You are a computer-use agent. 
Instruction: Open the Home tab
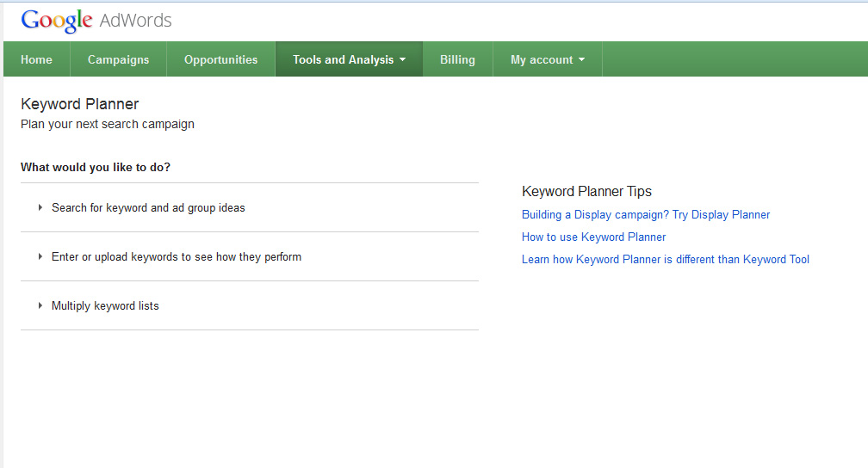[36, 59]
